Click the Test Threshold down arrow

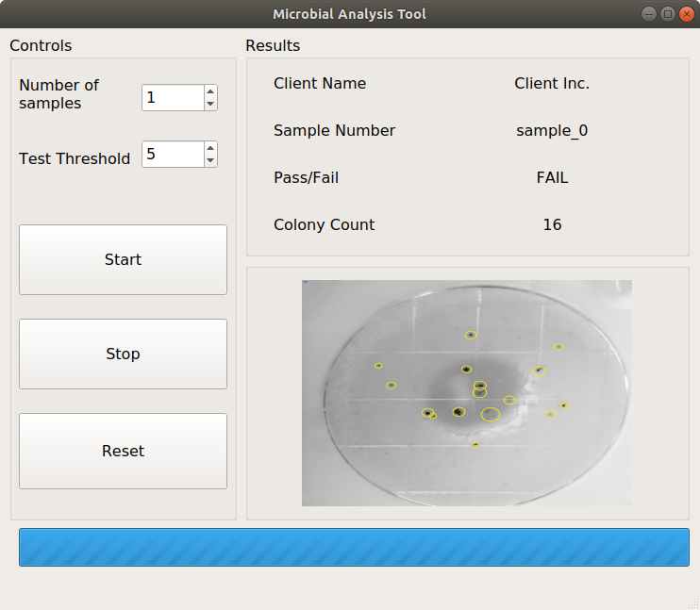209,160
